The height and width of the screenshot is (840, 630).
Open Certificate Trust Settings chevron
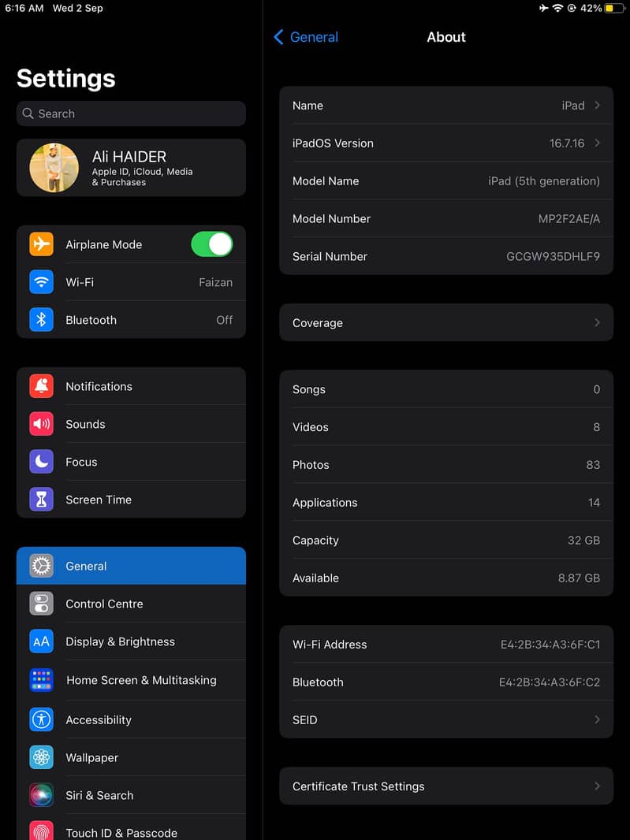(597, 786)
